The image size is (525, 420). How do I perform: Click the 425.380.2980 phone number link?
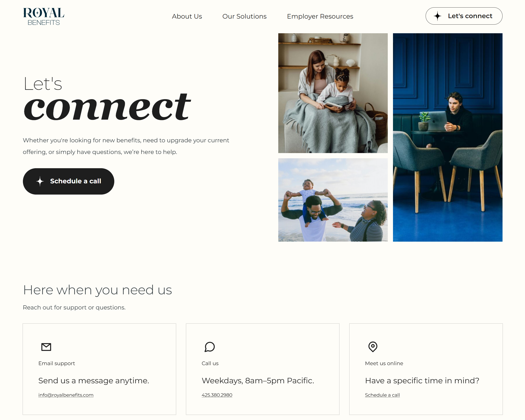click(x=217, y=395)
